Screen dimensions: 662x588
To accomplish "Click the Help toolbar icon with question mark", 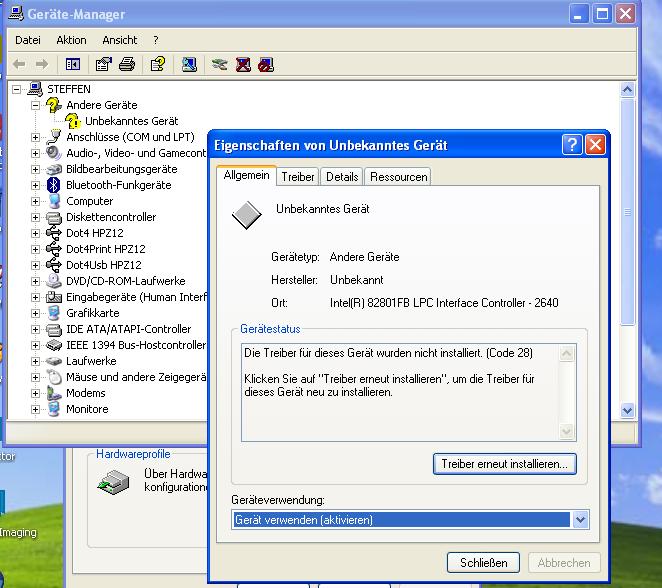I will pos(158,65).
